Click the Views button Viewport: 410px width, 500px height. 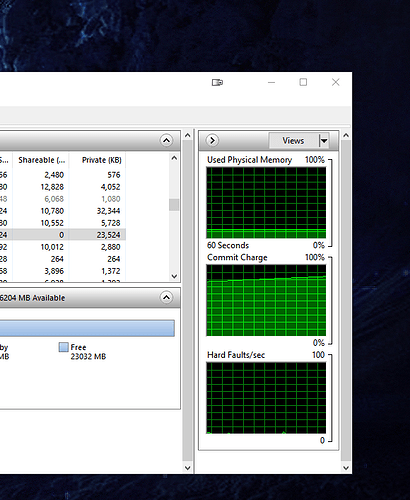(x=293, y=141)
